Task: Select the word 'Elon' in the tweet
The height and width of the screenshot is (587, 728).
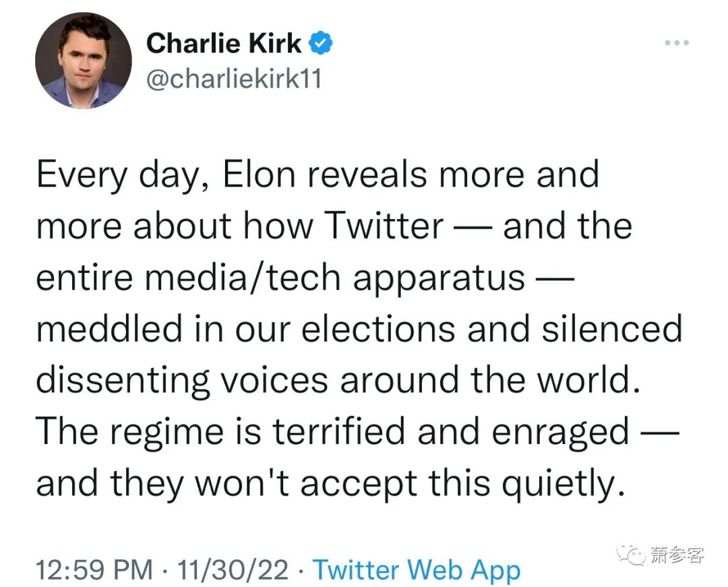Action: coord(259,175)
